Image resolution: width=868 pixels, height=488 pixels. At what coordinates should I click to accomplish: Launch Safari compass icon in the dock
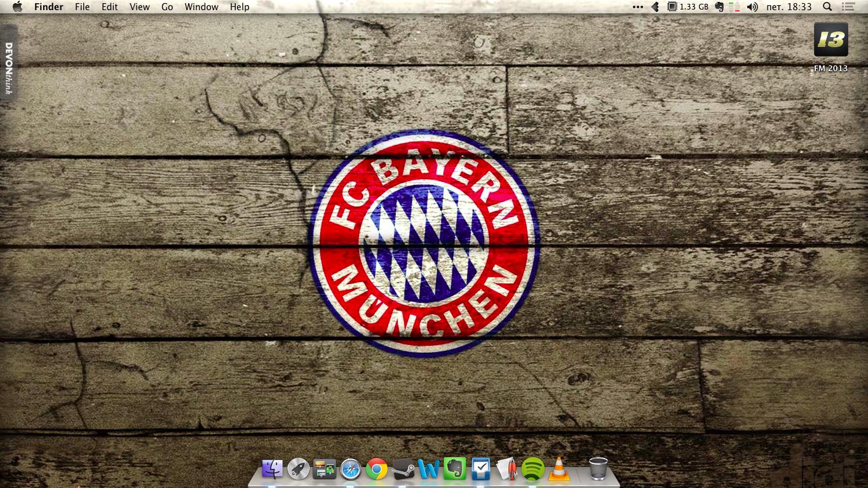[x=351, y=470]
